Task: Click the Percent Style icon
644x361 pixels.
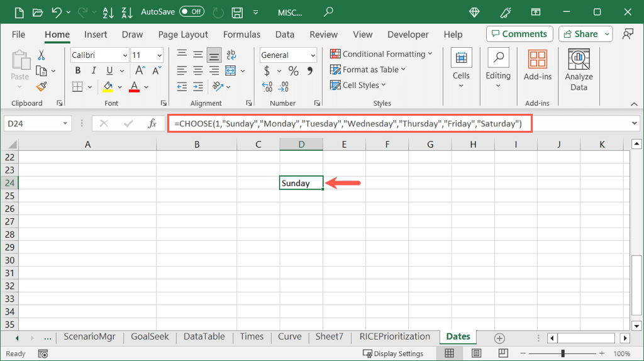Action: [294, 71]
